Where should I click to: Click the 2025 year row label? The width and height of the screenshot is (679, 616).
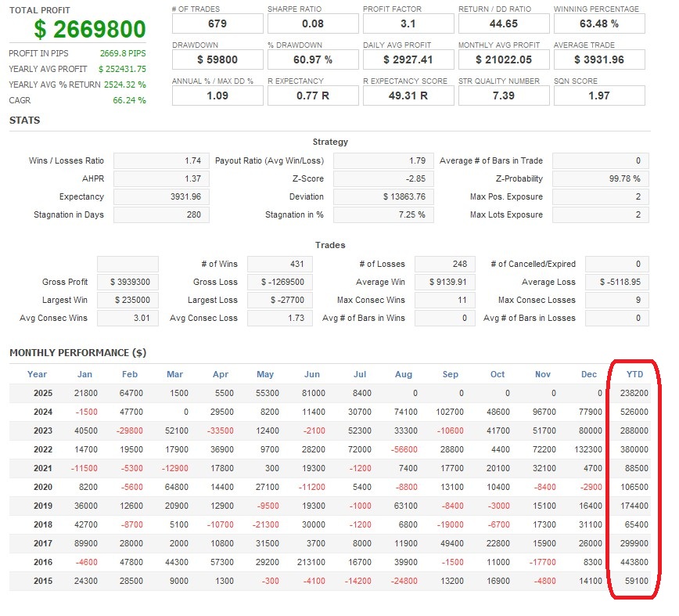43,394
